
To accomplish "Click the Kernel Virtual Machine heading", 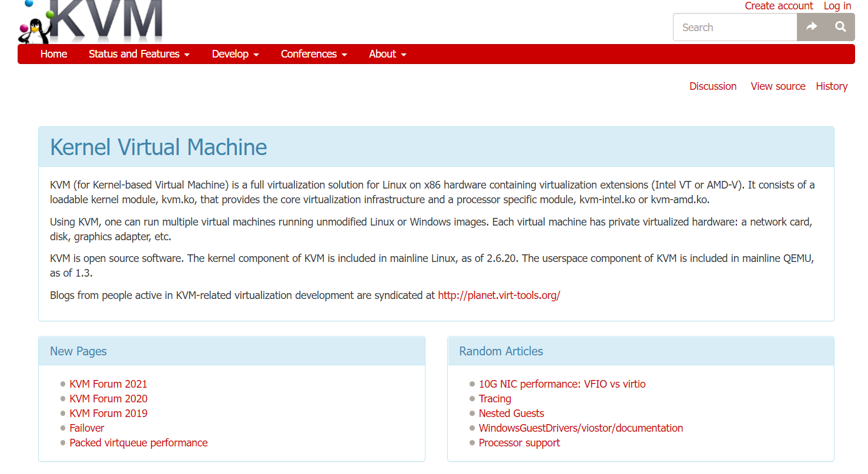I will (159, 147).
